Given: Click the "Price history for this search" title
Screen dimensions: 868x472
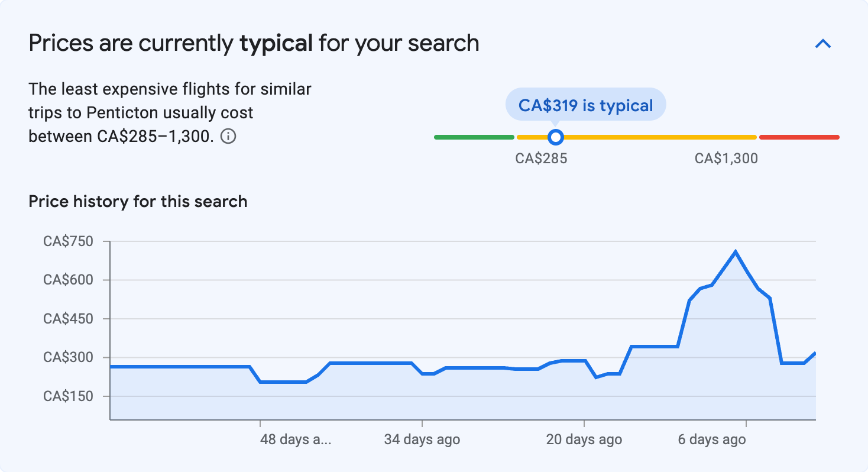Looking at the screenshot, I should point(138,202).
